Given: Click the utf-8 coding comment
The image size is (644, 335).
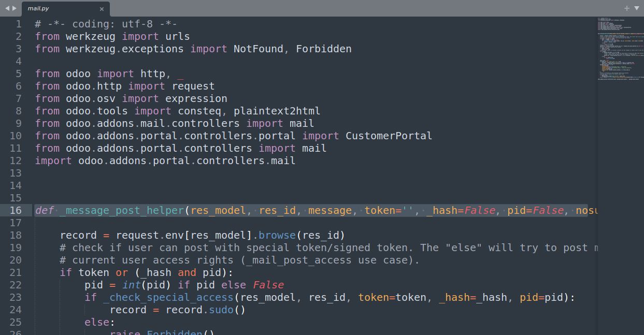Looking at the screenshot, I should (106, 24).
